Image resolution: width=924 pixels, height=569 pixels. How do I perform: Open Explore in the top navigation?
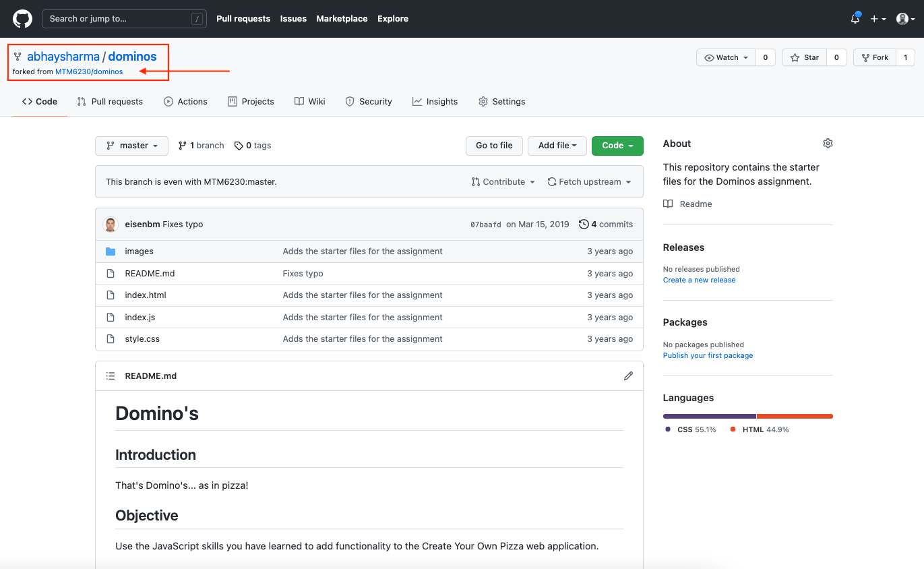[393, 19]
